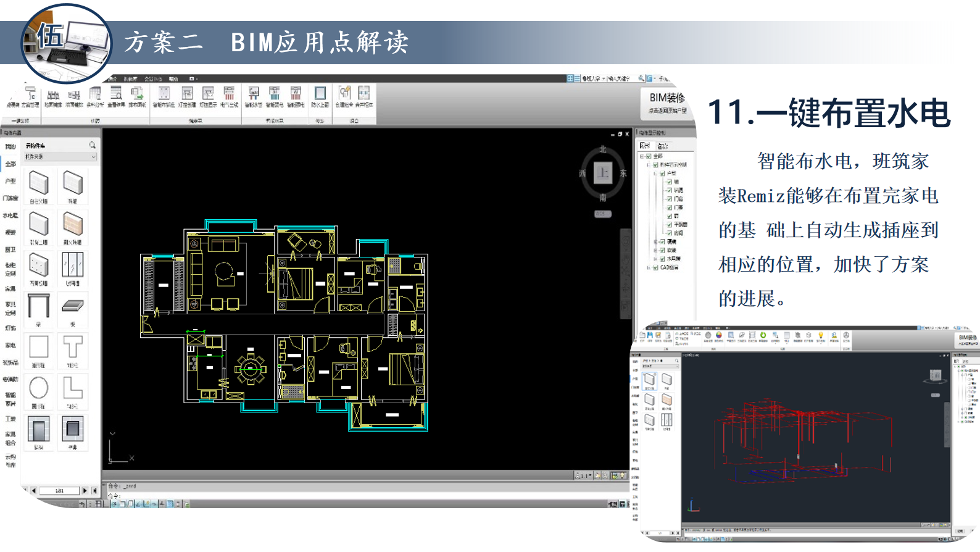Go to previous page of component library
980x552 pixels.
[x=33, y=490]
